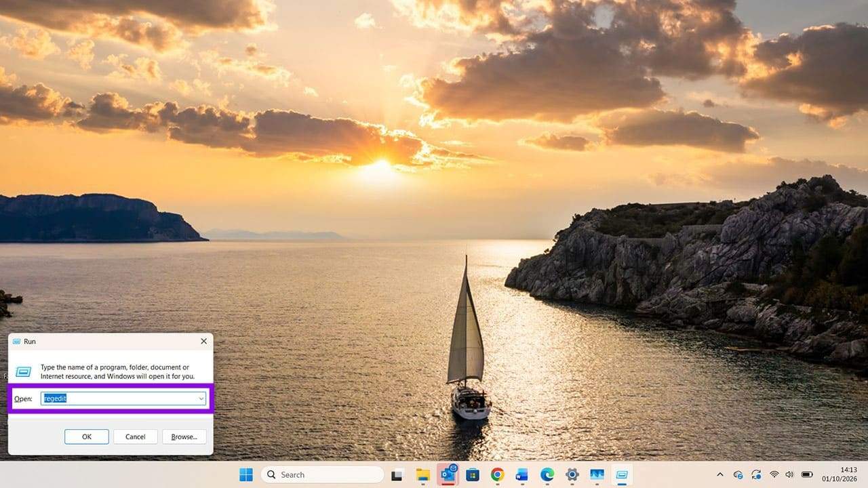Image resolution: width=868 pixels, height=488 pixels.
Task: Launch Microsoft Edge from the taskbar
Action: click(547, 474)
